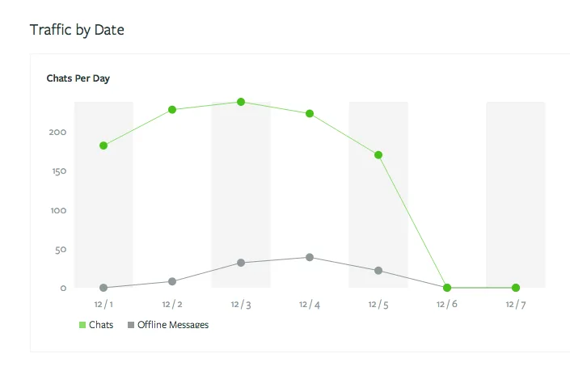Click the Chats Per Day chart title
This screenshot has width=570, height=392.
click(x=78, y=78)
